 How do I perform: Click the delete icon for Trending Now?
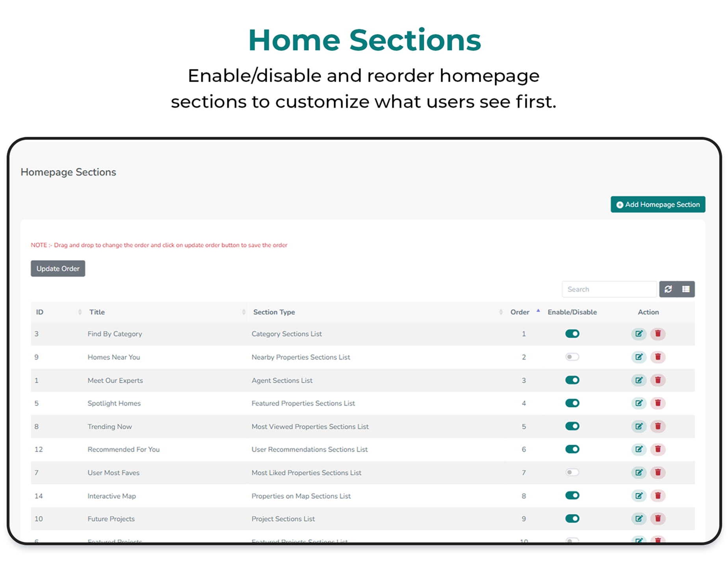(658, 426)
